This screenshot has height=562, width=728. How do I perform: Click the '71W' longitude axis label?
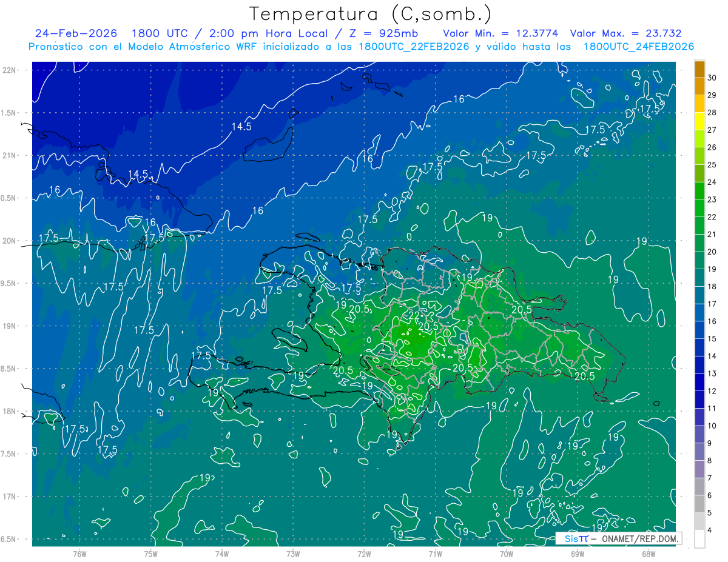[435, 554]
